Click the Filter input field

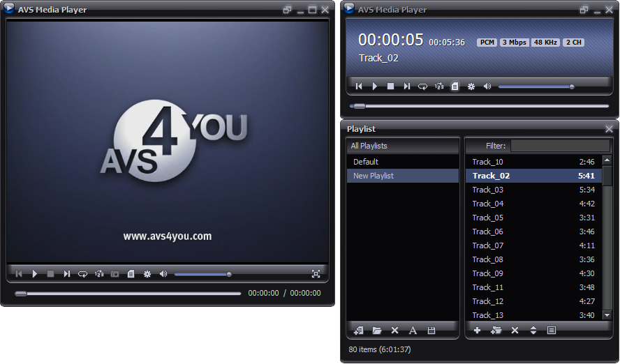coord(560,146)
